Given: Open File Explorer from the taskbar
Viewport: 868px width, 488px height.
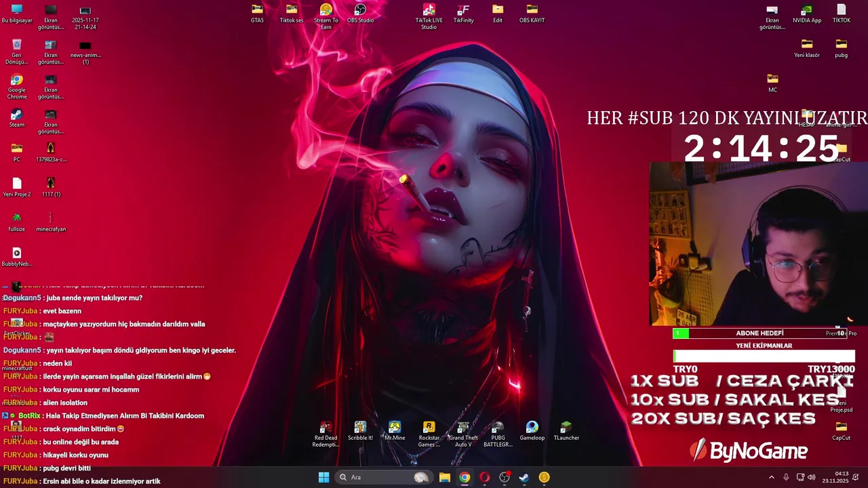Looking at the screenshot, I should 445,477.
